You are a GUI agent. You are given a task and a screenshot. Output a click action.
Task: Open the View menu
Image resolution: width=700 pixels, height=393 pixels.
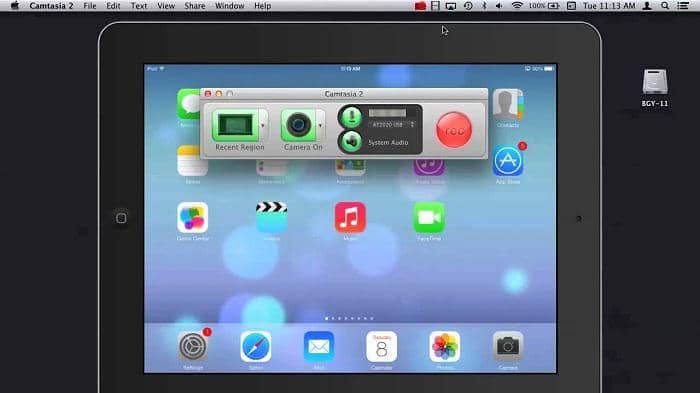coord(166,6)
